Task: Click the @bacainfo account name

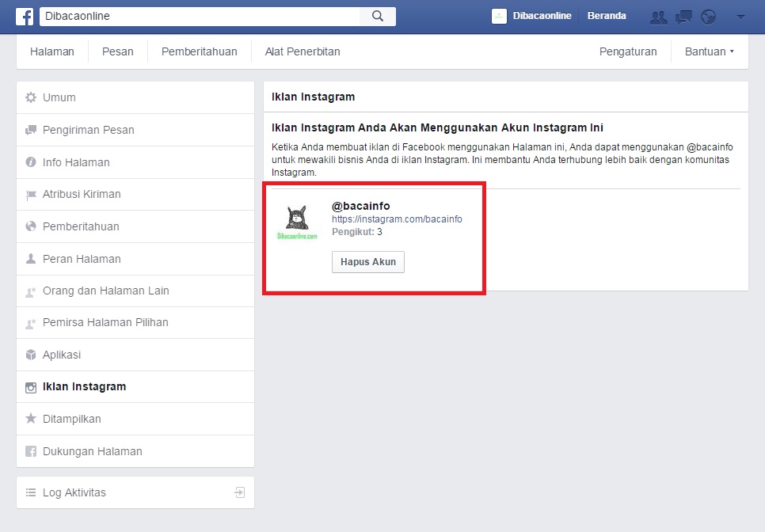Action: pyautogui.click(x=360, y=206)
